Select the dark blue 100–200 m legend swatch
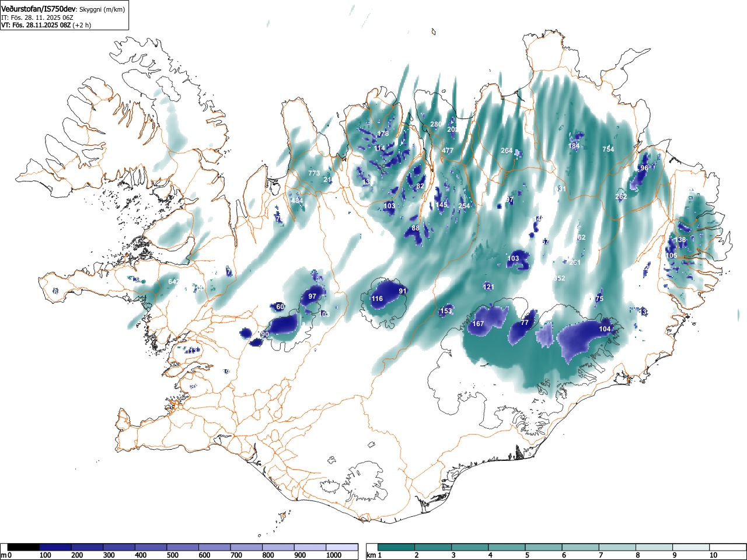 coord(55,547)
